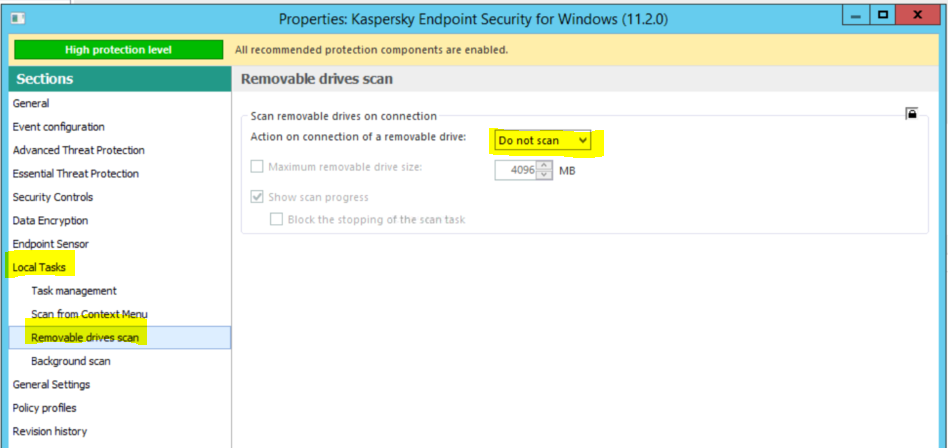
Task: Open Scan from Context Menu settings
Action: [x=89, y=314]
